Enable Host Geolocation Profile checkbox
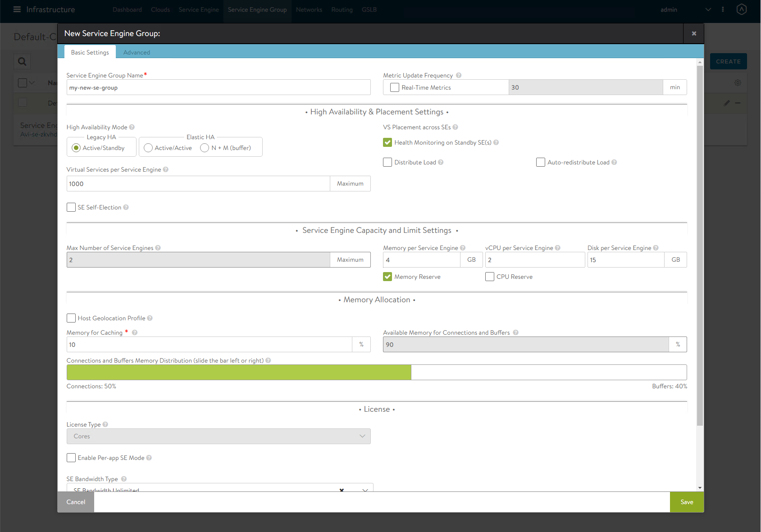 71,318
